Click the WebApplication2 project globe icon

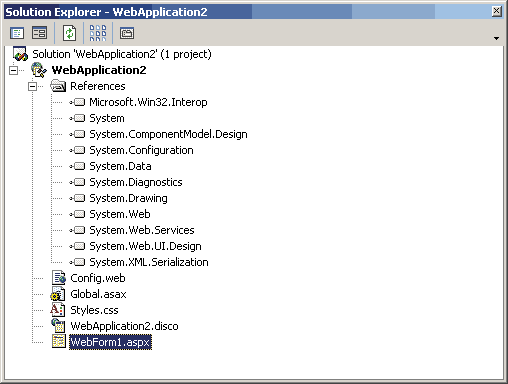[39, 70]
